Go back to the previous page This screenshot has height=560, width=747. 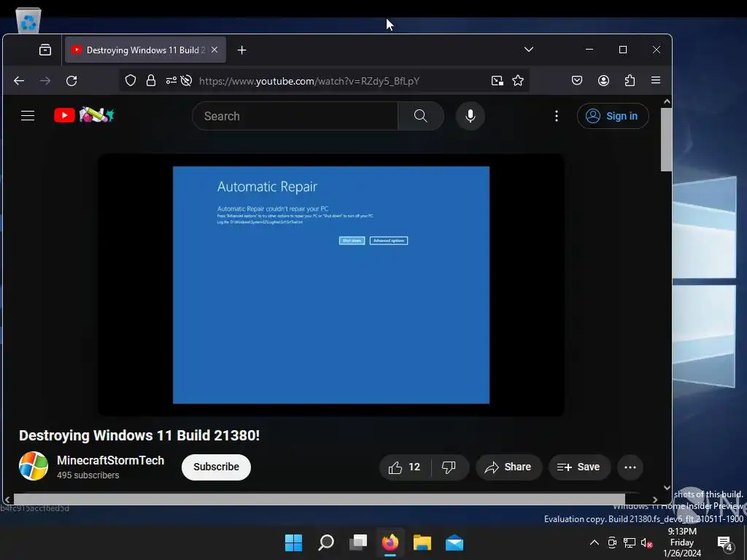(19, 81)
